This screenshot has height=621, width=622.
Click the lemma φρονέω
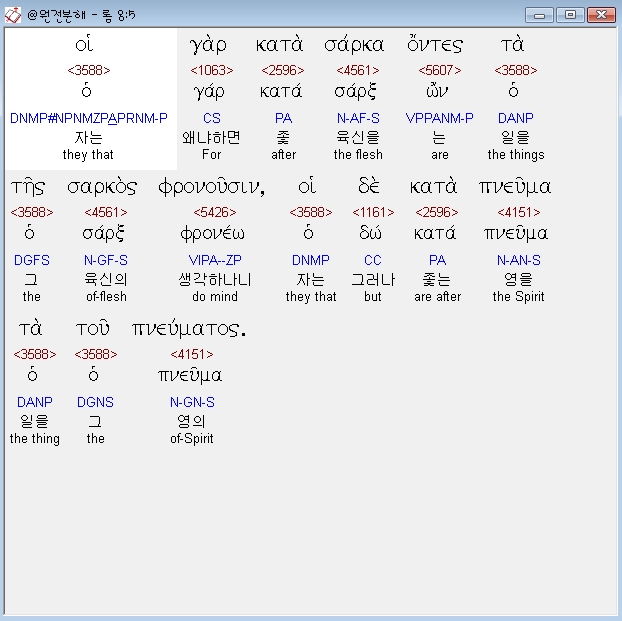213,234
